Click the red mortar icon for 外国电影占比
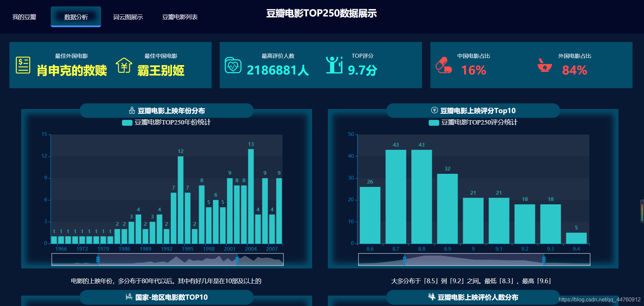Viewport: 644px width, 306px height. click(x=545, y=65)
